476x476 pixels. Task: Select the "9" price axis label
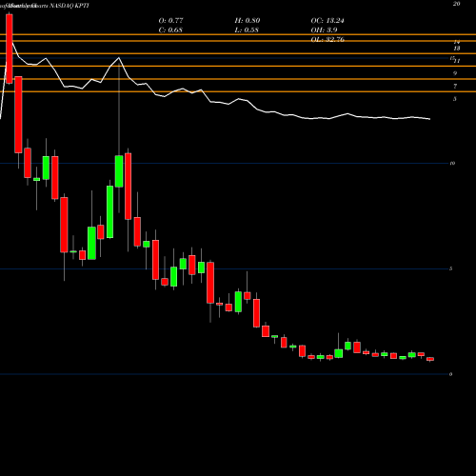pos(455,73)
